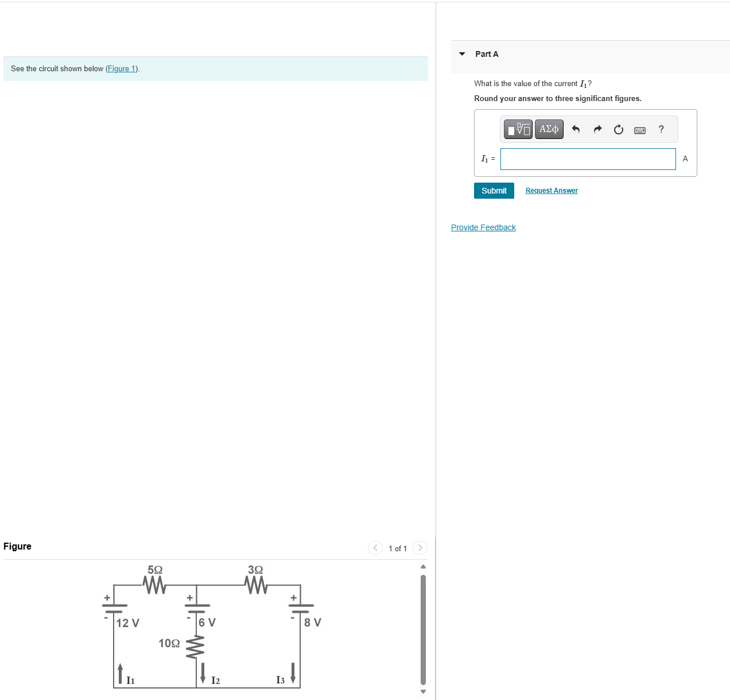Go to the next figure

pos(420,548)
